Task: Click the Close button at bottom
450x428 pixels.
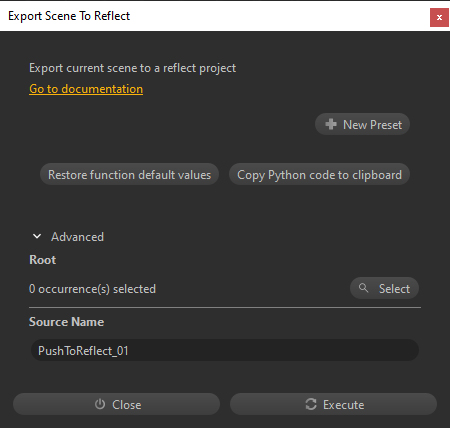Action: [x=116, y=404]
